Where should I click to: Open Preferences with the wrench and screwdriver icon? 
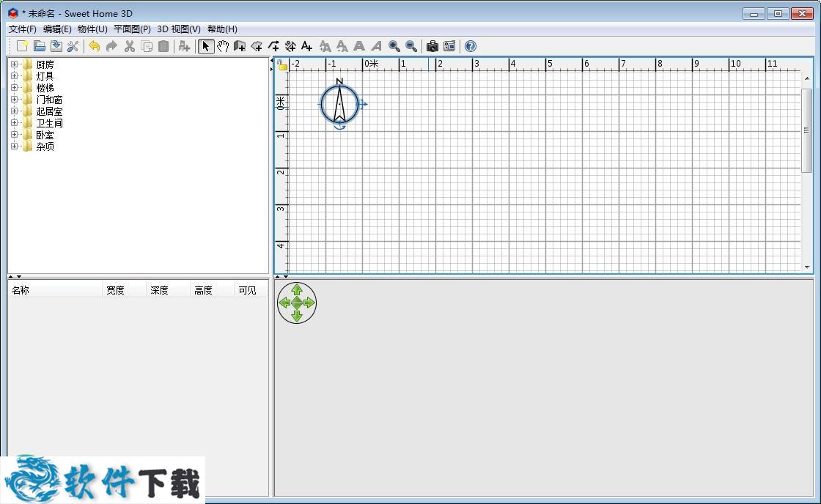tap(73, 46)
